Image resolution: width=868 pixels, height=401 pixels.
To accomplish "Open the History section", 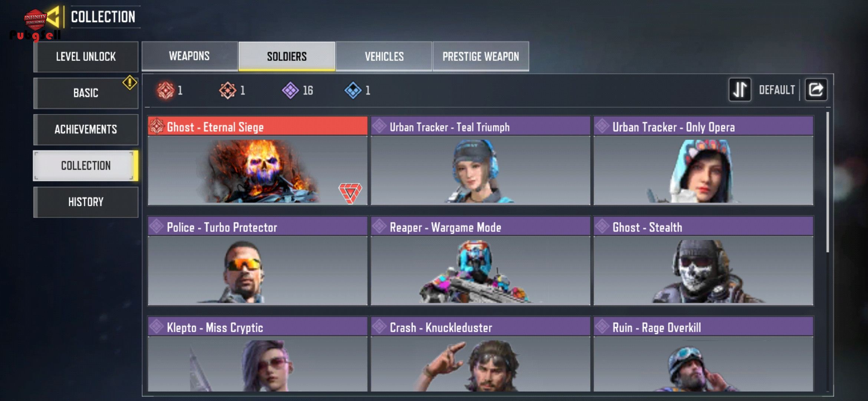I will click(x=86, y=202).
